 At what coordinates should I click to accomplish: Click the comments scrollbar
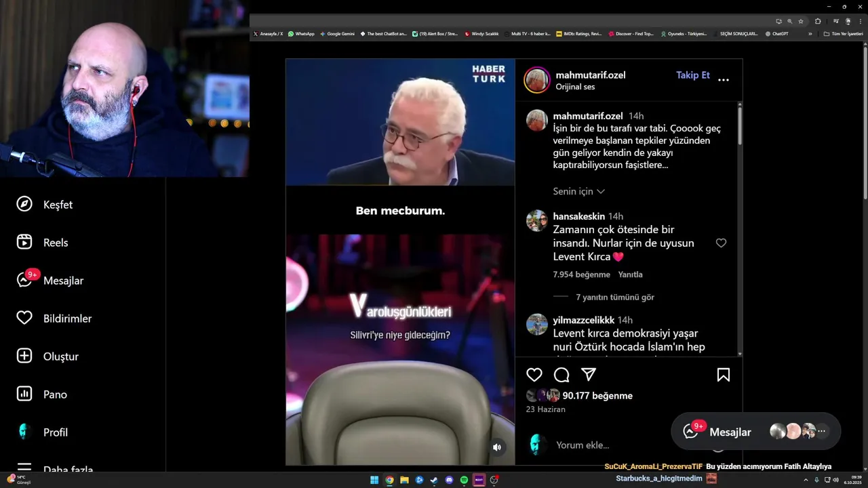point(740,125)
